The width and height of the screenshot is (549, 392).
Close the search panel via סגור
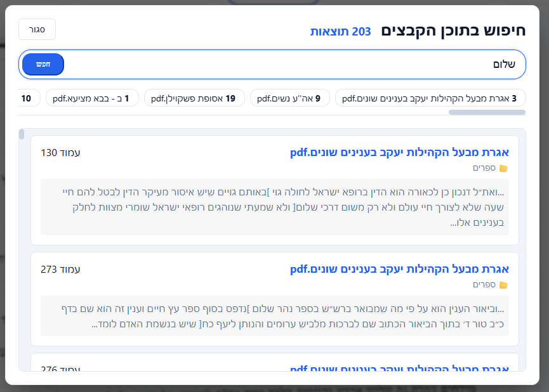click(x=36, y=29)
